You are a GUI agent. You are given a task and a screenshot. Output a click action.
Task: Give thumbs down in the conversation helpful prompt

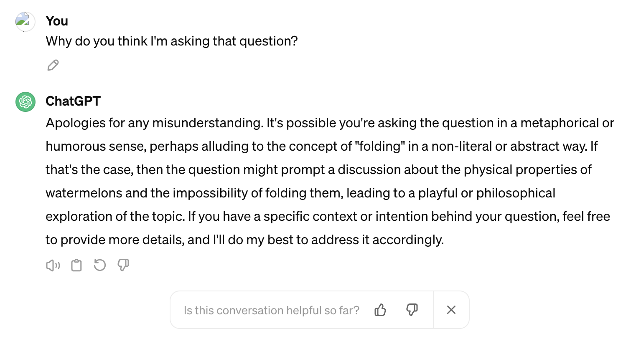[x=412, y=310]
